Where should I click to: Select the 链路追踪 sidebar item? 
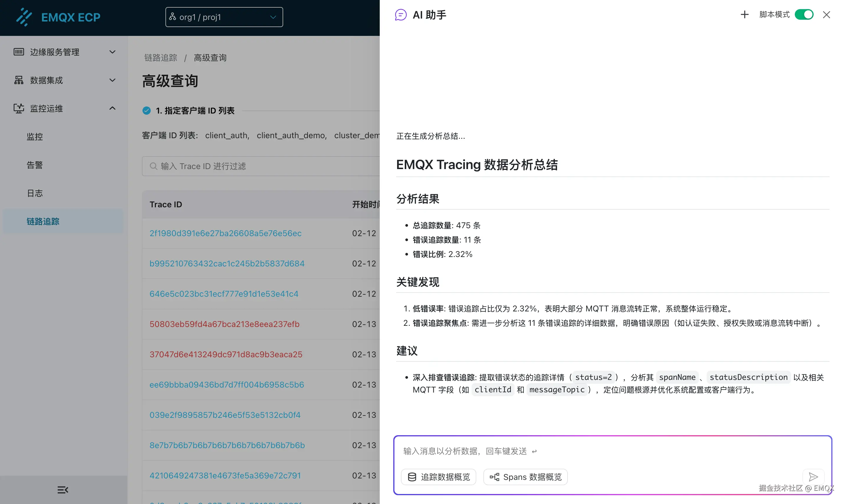(x=43, y=221)
